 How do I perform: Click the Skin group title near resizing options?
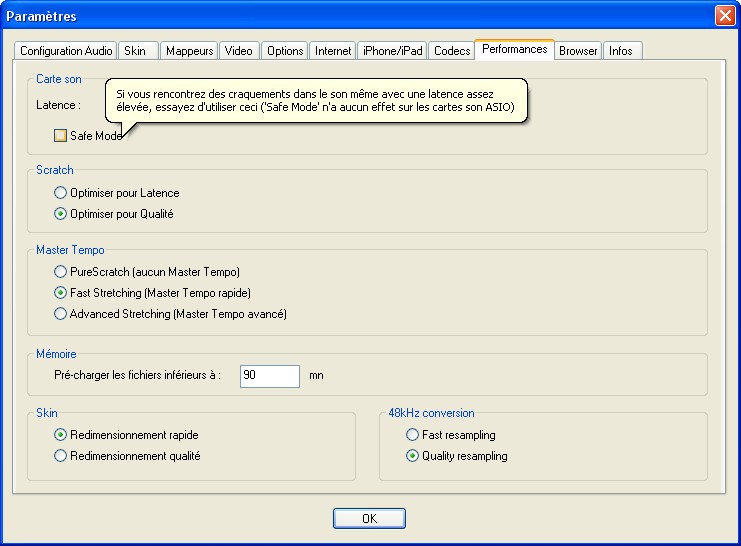click(x=47, y=413)
